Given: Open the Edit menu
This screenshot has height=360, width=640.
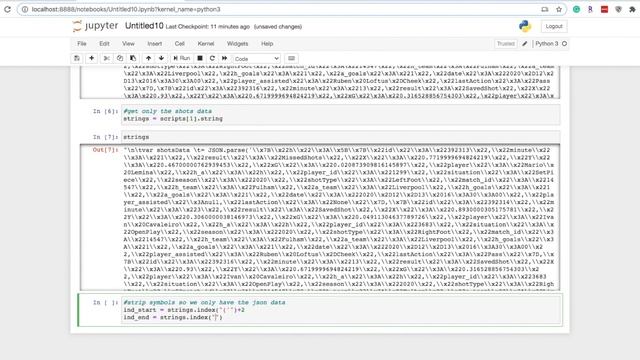Looking at the screenshot, I should click(x=104, y=44).
